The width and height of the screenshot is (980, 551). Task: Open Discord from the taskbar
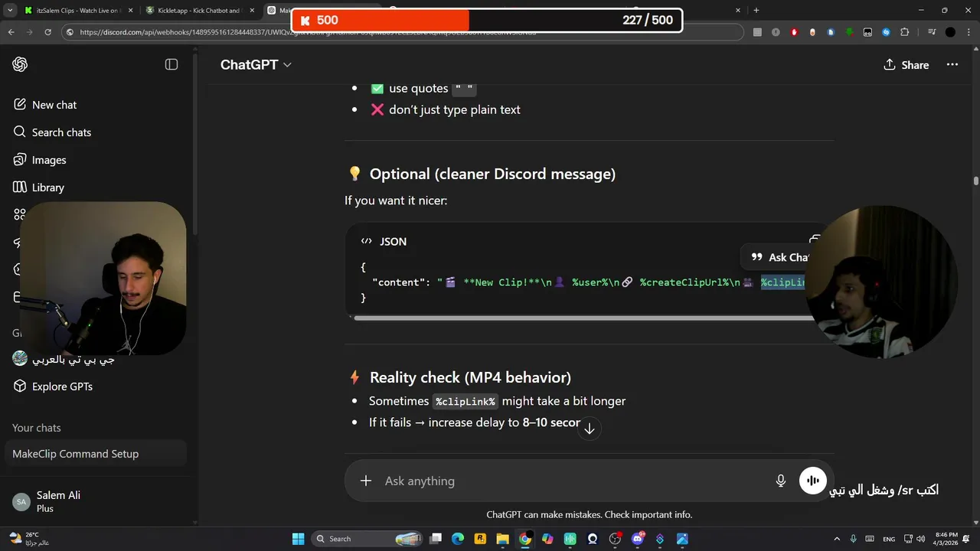tap(638, 539)
